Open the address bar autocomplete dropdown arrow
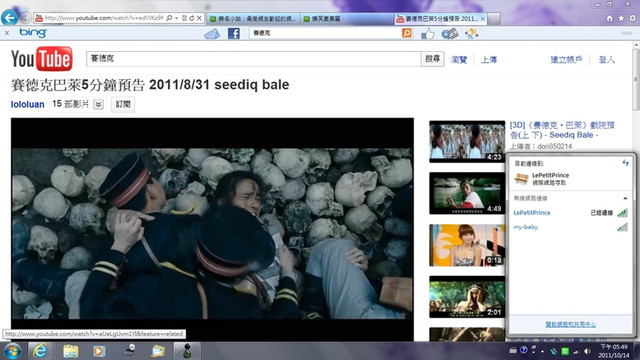Screen dimensions: 640x360 (176, 18)
